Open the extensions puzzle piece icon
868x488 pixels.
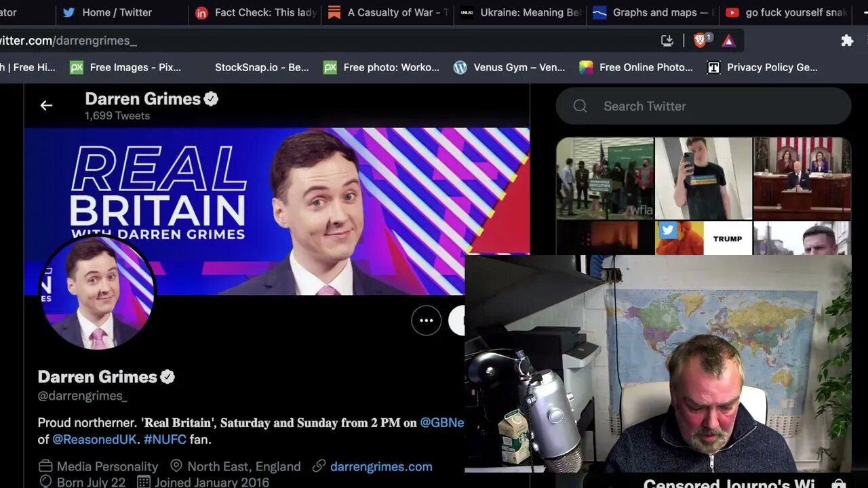click(x=847, y=41)
